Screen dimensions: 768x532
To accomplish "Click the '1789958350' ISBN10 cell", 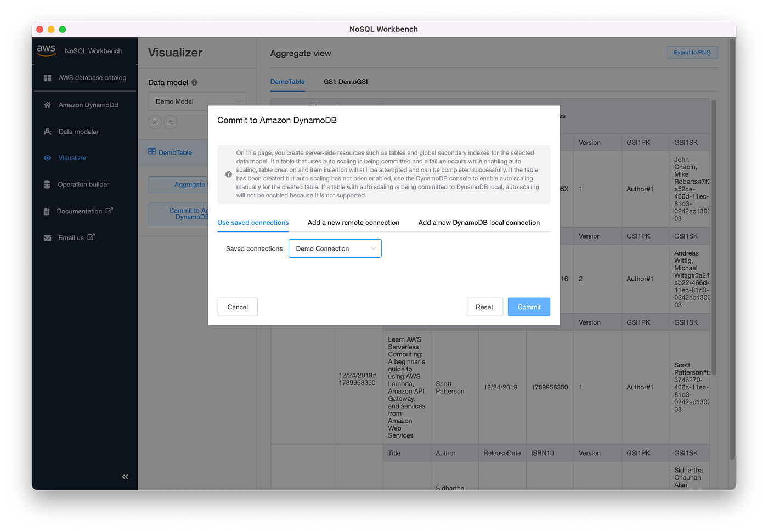I will (550, 387).
